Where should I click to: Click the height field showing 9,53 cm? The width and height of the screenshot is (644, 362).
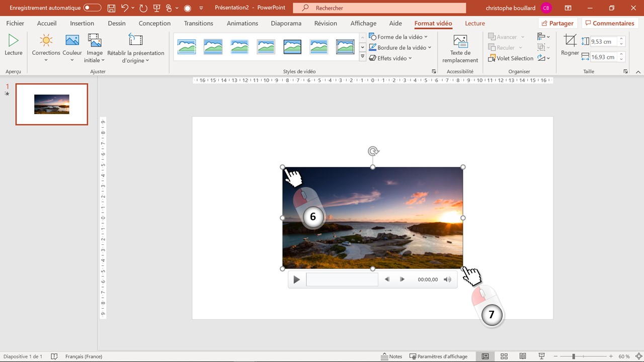tap(604, 41)
